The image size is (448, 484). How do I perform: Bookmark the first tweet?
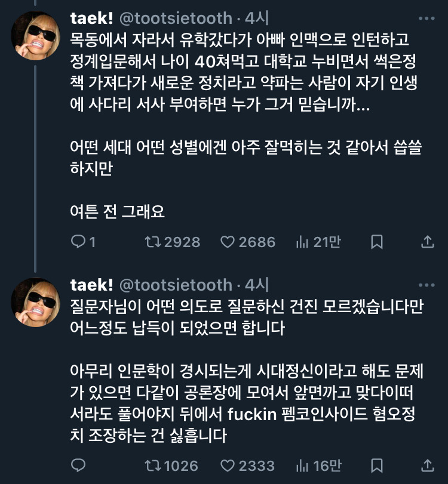377,242
